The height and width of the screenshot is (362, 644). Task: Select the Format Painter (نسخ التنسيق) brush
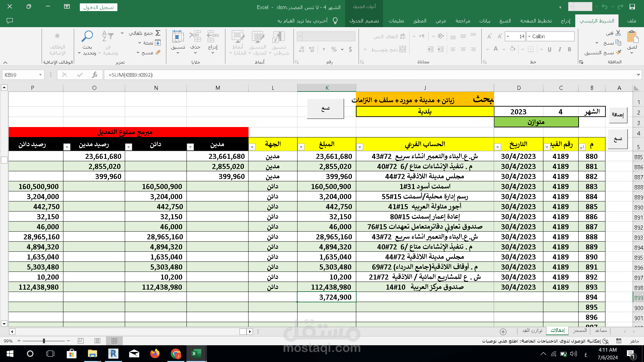pos(619,52)
